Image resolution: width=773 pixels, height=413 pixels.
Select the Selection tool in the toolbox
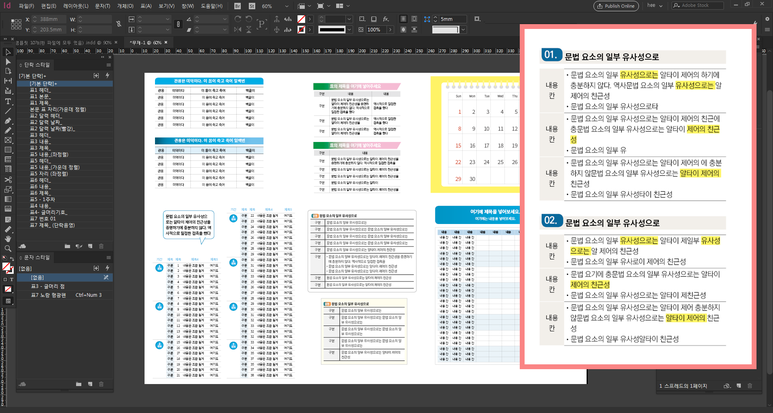[8, 52]
